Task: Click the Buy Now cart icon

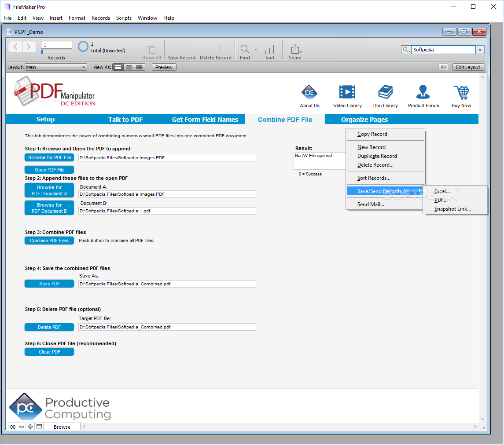Action: coord(461,92)
